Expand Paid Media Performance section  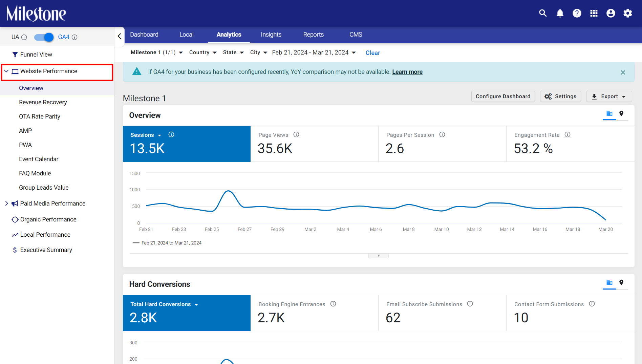pos(6,203)
